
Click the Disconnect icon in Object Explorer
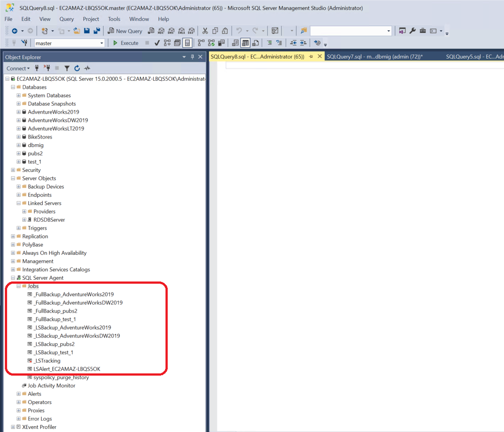47,68
